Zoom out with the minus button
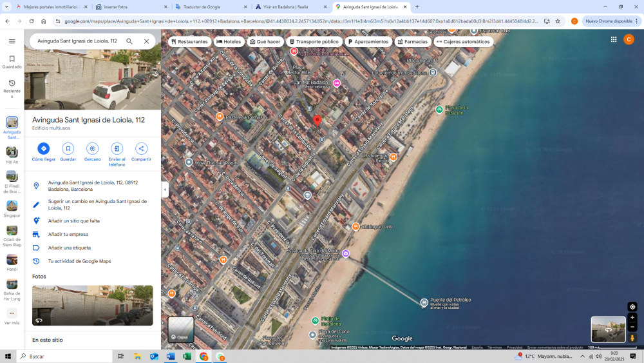 (x=632, y=328)
